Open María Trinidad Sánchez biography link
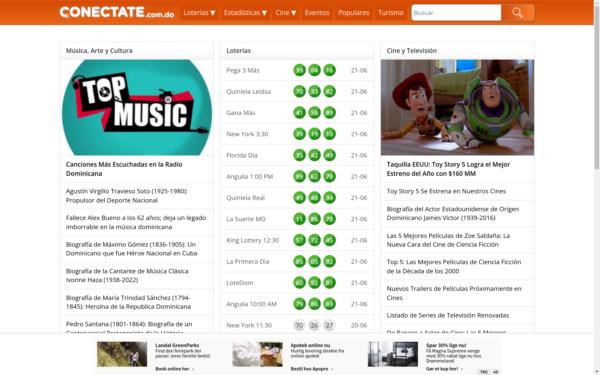The width and height of the screenshot is (600, 375). 128,302
